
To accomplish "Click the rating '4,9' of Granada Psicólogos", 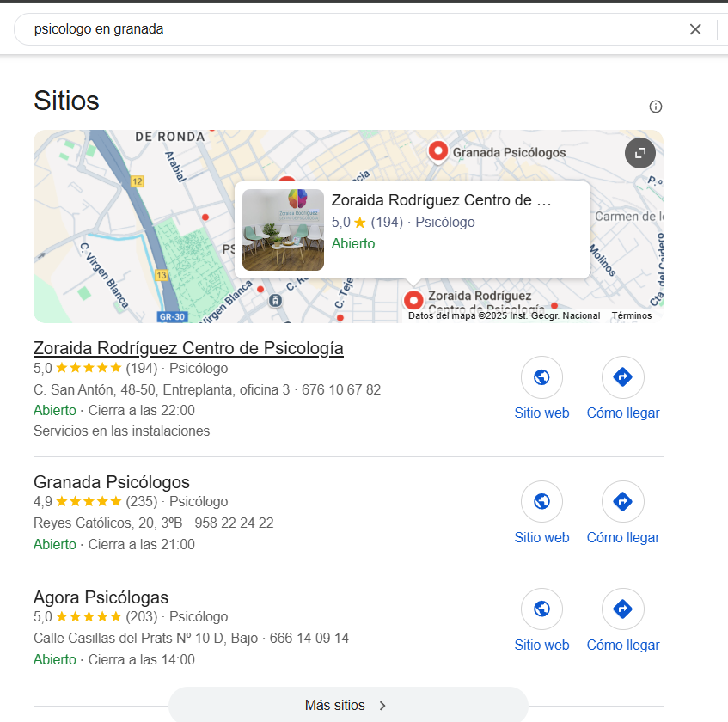I will click(x=43, y=501).
